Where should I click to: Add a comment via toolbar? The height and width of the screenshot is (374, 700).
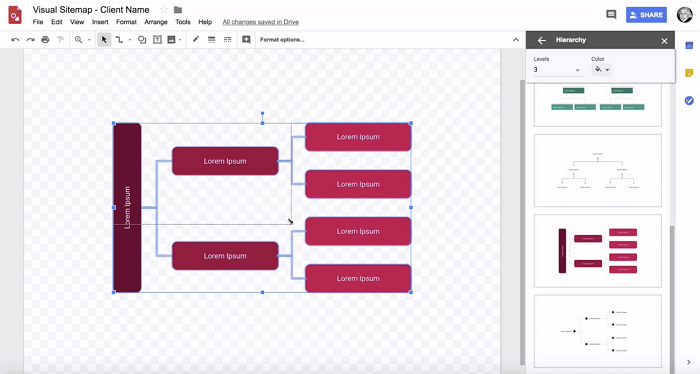point(246,40)
